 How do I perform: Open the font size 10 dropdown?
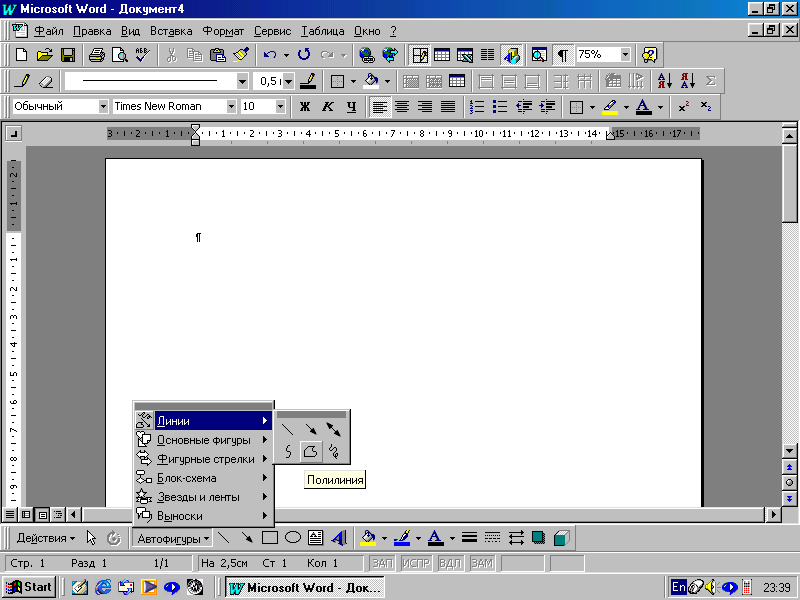coord(280,107)
